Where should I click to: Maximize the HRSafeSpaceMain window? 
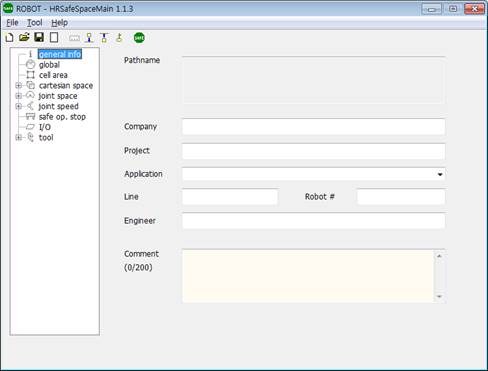click(x=453, y=9)
